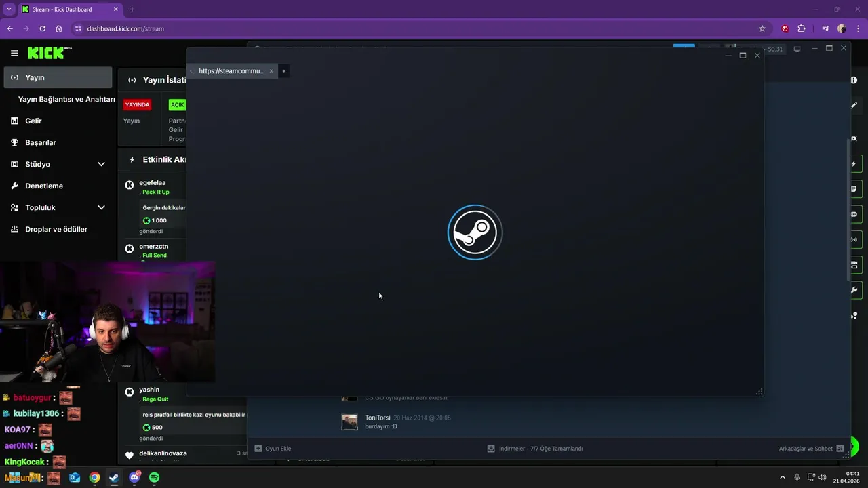
Task: Click the wrench icon on right rail
Action: (x=854, y=290)
